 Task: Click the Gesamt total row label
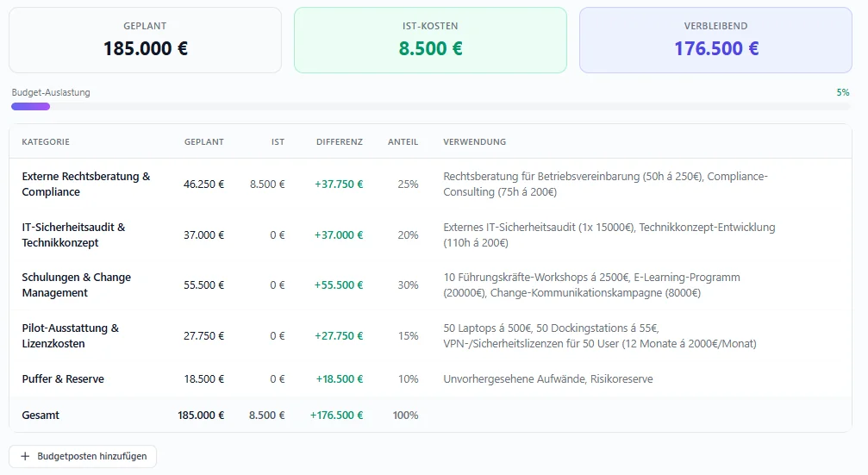pyautogui.click(x=41, y=415)
